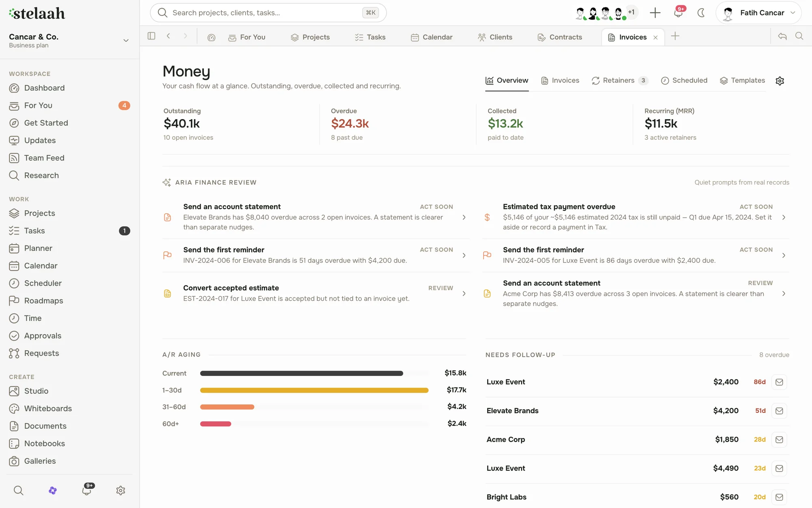Click the 60d+ red aging bar

point(216,424)
